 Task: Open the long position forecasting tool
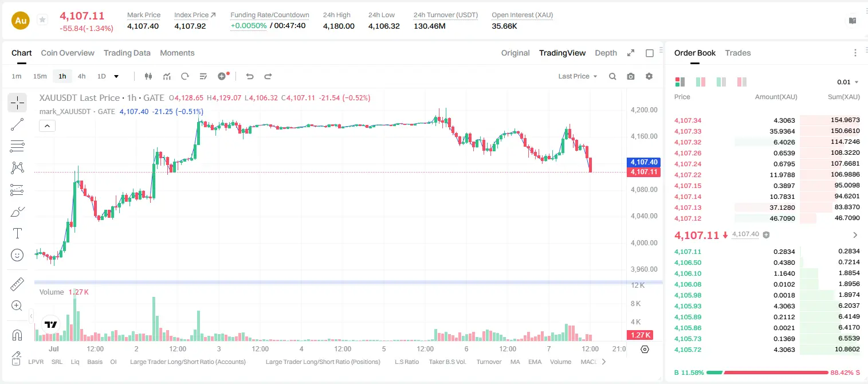(x=17, y=190)
